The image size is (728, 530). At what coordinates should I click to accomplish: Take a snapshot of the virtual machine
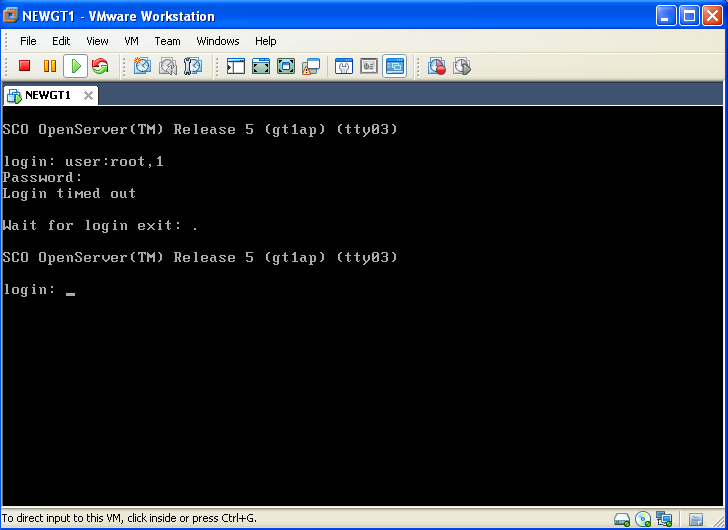(142, 66)
